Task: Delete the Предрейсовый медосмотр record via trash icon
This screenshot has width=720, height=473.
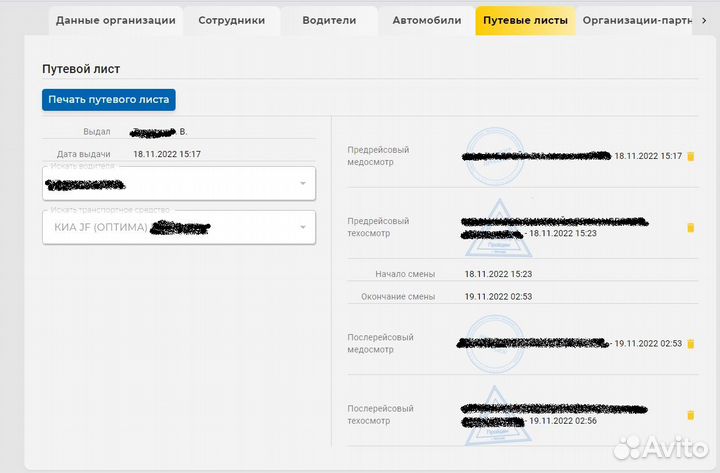Action: pyautogui.click(x=691, y=157)
